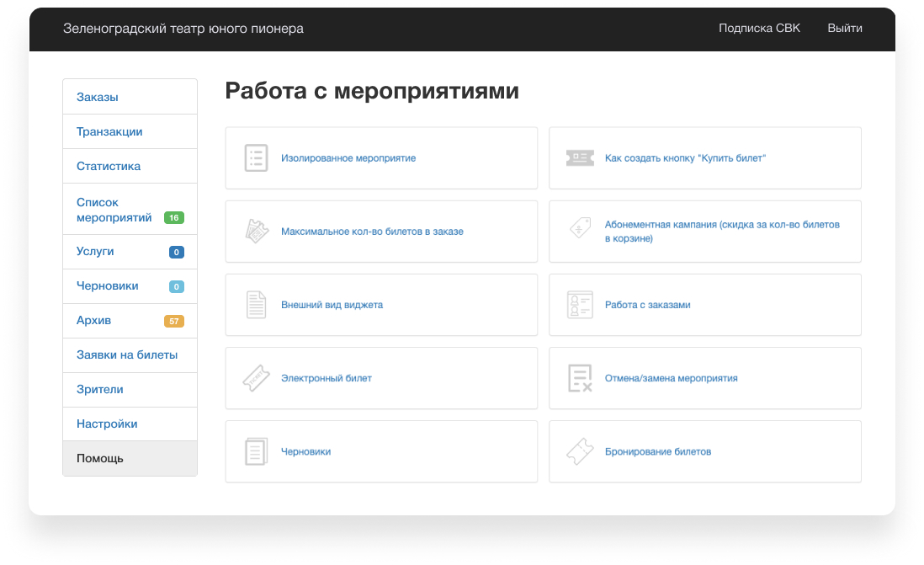The width and height of the screenshot is (924, 565).
Task: Click the document icon next to Внешний вид виджета
Action: click(256, 305)
